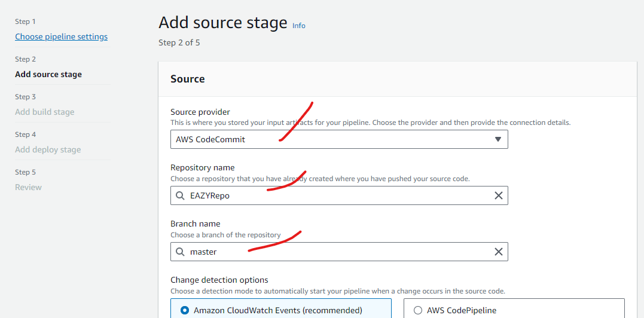The width and height of the screenshot is (644, 318).
Task: Open the Info link beside the heading
Action: click(x=298, y=26)
